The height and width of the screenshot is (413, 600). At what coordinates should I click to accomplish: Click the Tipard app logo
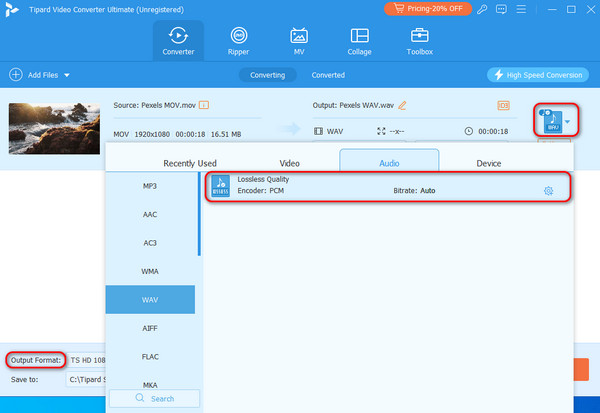coord(12,9)
